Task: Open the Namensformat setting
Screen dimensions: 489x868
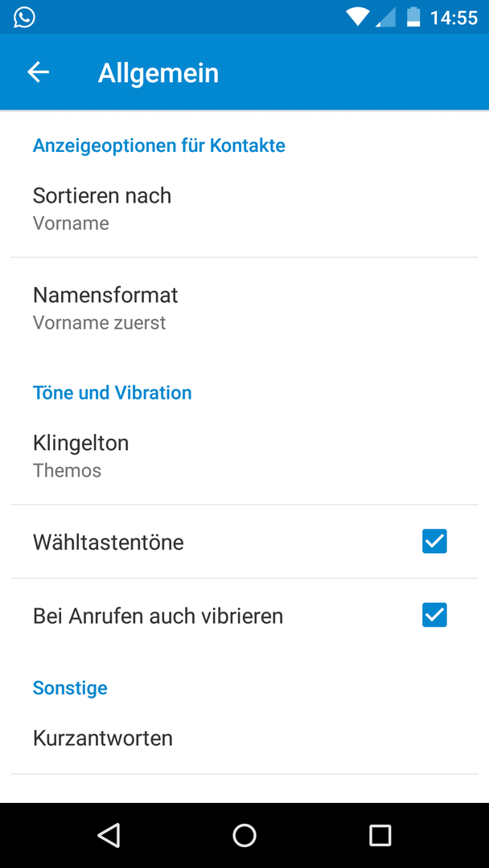Action: click(244, 308)
